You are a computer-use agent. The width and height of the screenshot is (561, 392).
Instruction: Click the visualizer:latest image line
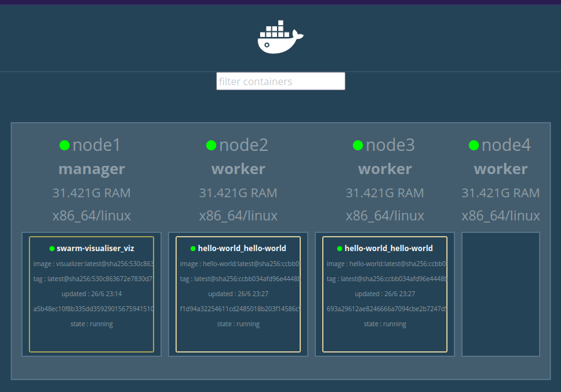coord(93,264)
